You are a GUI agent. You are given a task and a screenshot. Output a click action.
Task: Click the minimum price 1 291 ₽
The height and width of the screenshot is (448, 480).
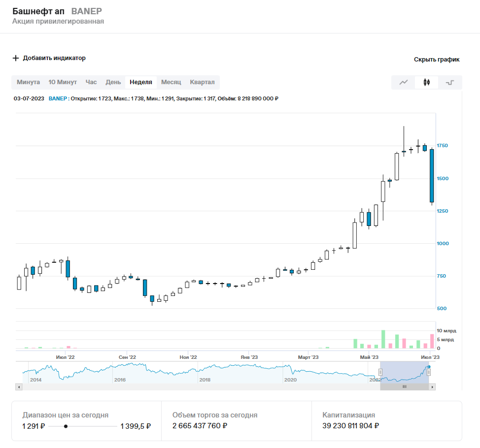pos(34,426)
